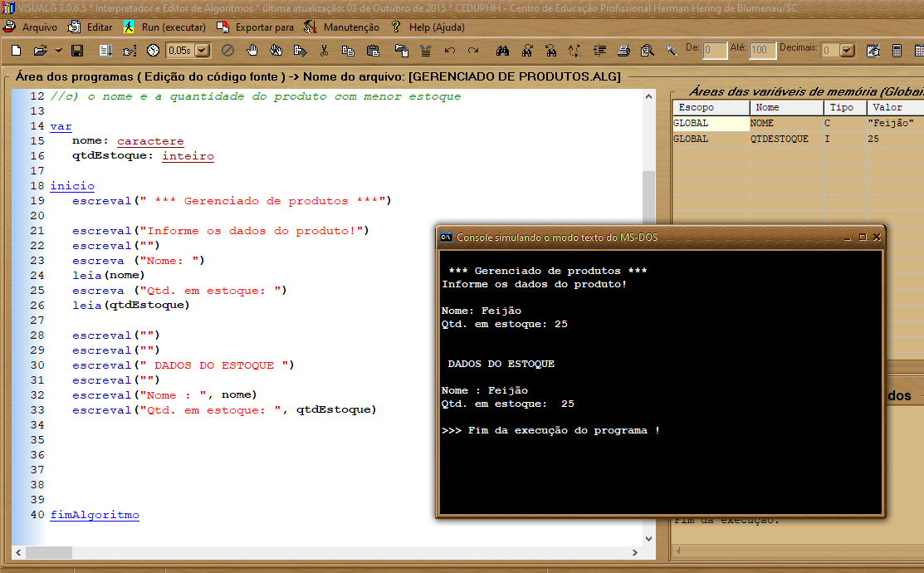Click the timer clock icon
The image size is (924, 573).
154,51
